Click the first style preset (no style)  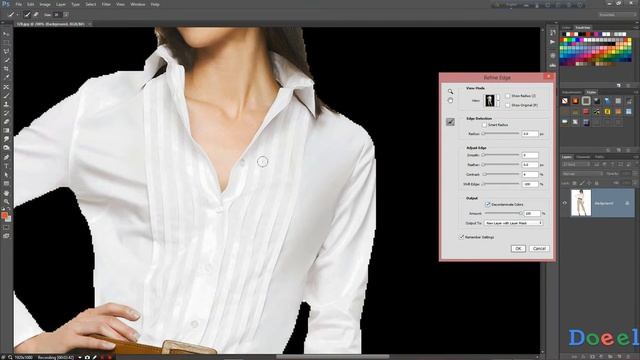pos(565,101)
